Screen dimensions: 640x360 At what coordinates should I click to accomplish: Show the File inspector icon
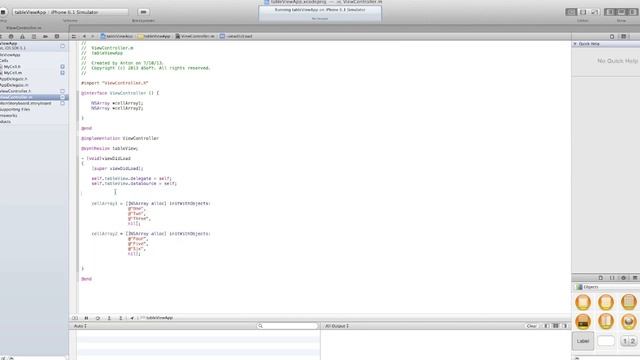[x=612, y=36]
